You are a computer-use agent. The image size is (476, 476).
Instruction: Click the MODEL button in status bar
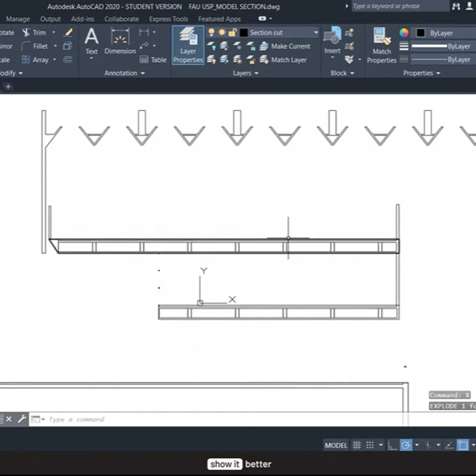click(x=336, y=445)
